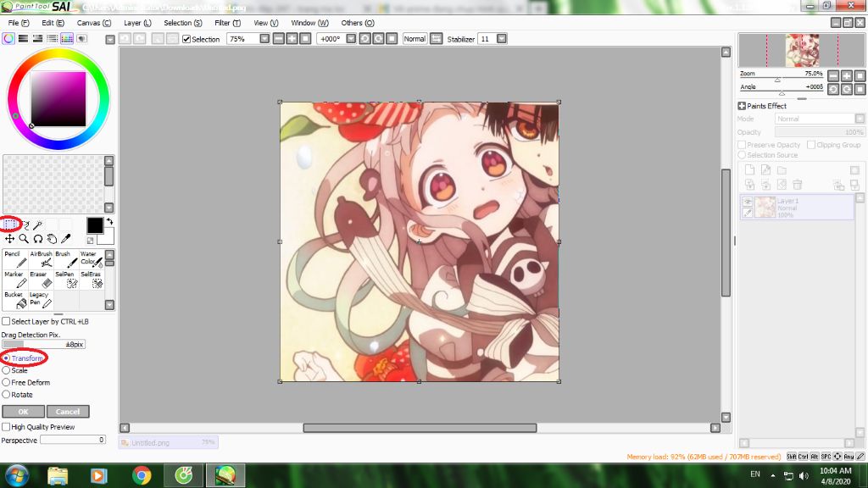This screenshot has height=488, width=868.
Task: Toggle the Preserve Opacity checkbox
Action: coord(742,144)
